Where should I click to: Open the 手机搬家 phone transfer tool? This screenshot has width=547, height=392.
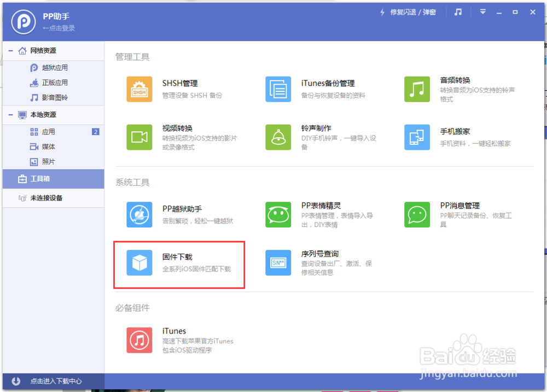(x=417, y=137)
